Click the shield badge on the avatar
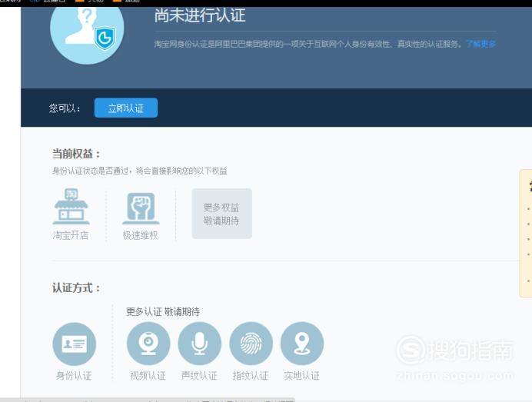Screen dimensions: 532x402 [105, 38]
